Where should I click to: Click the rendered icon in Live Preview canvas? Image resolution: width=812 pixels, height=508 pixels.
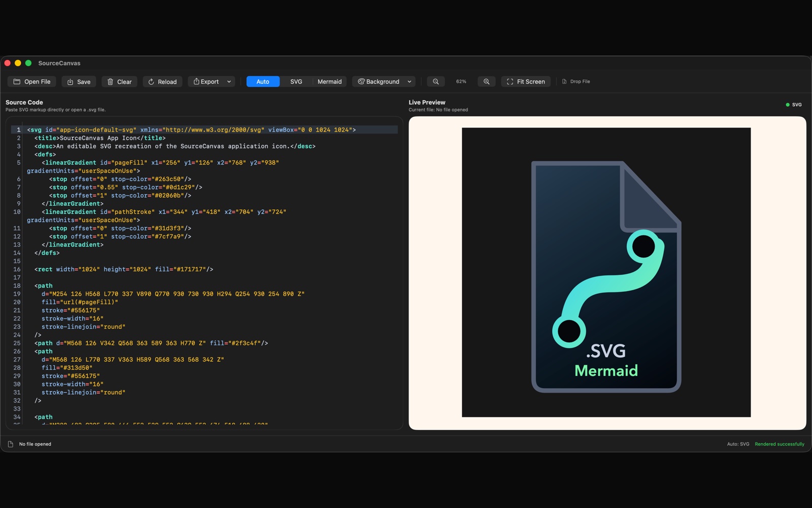(x=606, y=272)
